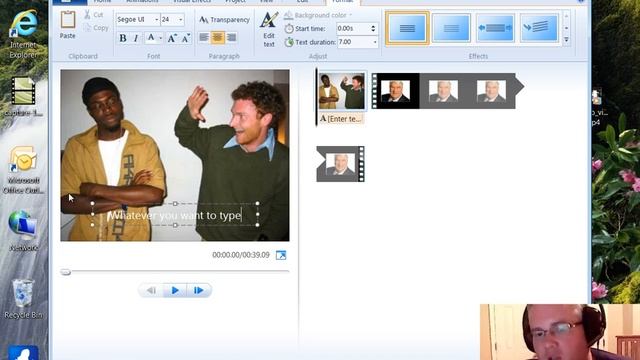
Task: Select the '[Enter te...' caption on the timeline
Action: [x=341, y=119]
